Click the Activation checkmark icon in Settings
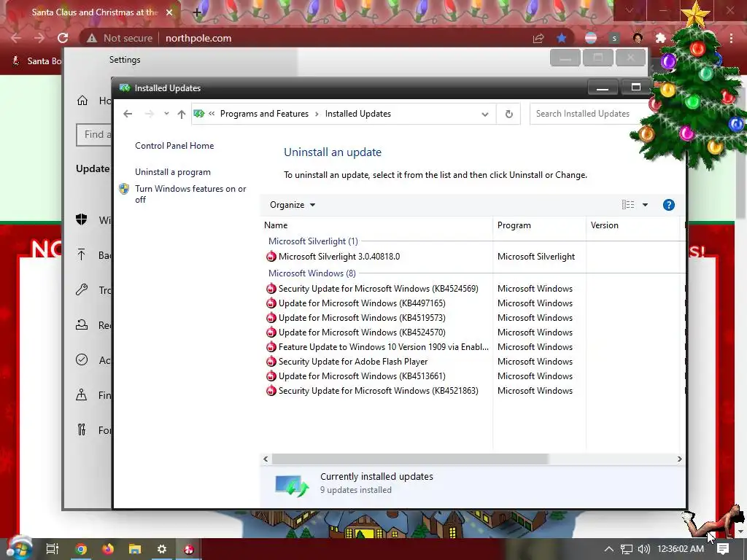 coord(82,359)
